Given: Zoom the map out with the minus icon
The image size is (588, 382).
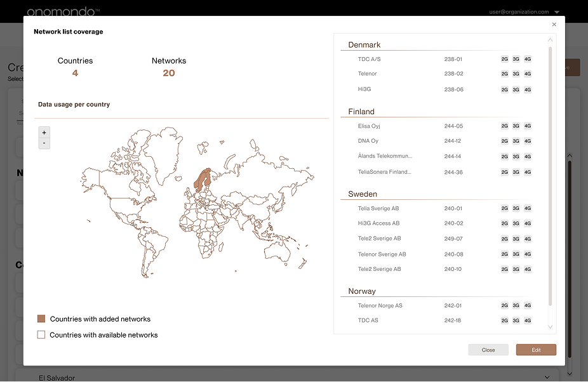Looking at the screenshot, I should (44, 143).
